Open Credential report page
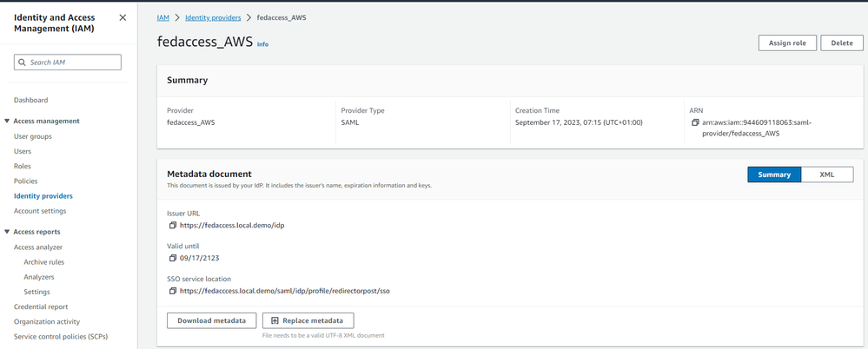Screen dimensions: 868x349 point(41,306)
